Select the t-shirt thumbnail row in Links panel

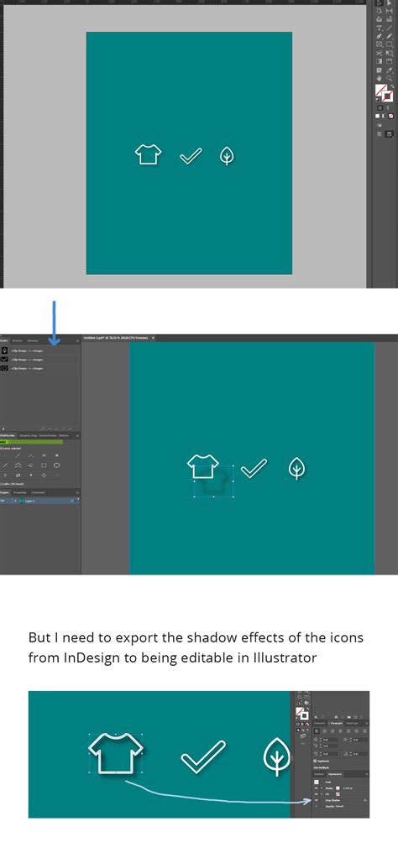(x=39, y=369)
